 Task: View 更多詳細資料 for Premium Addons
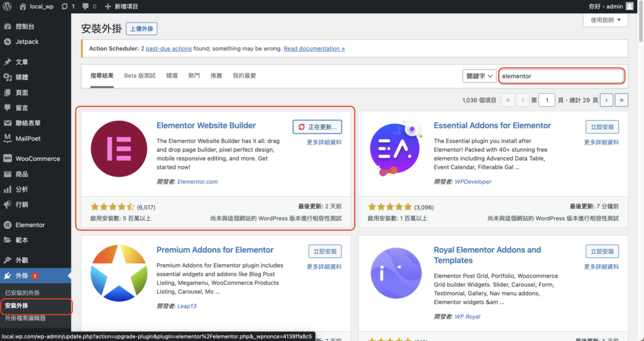[x=324, y=267]
